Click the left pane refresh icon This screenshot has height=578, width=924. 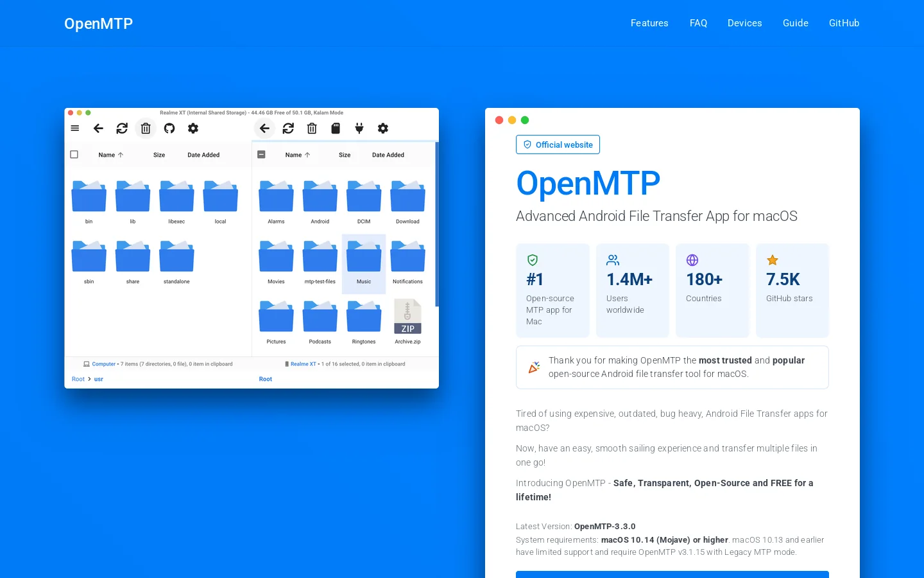pos(122,128)
